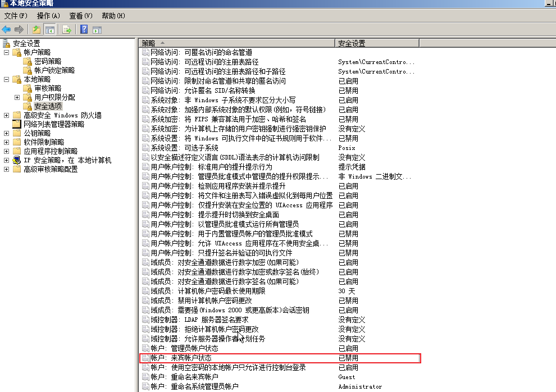This screenshot has width=556, height=392.
Task: Sort by the 策略 column header
Action: tap(237, 43)
